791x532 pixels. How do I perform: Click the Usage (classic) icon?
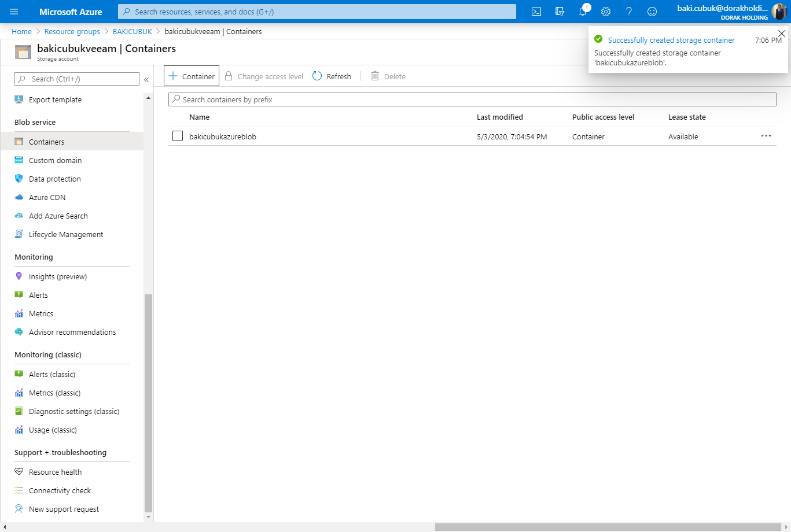point(19,430)
